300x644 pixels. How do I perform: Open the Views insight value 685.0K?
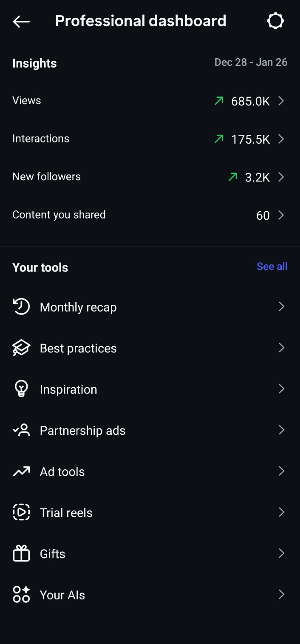point(250,102)
